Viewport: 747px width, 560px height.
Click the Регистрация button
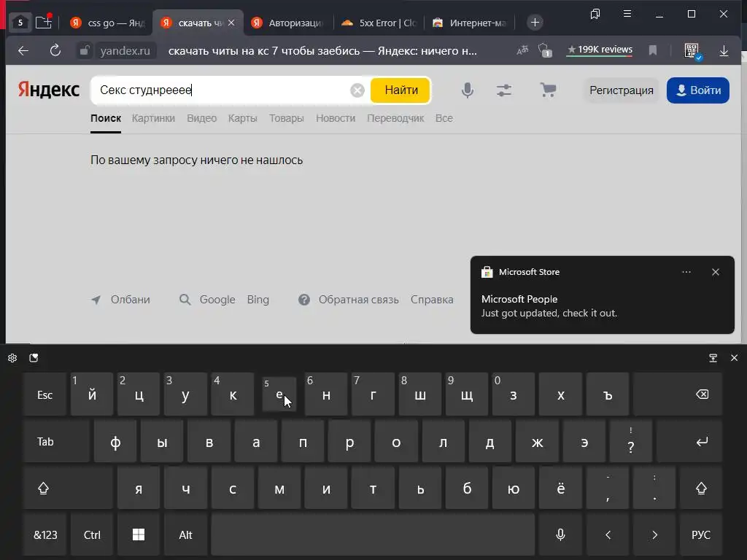point(622,90)
